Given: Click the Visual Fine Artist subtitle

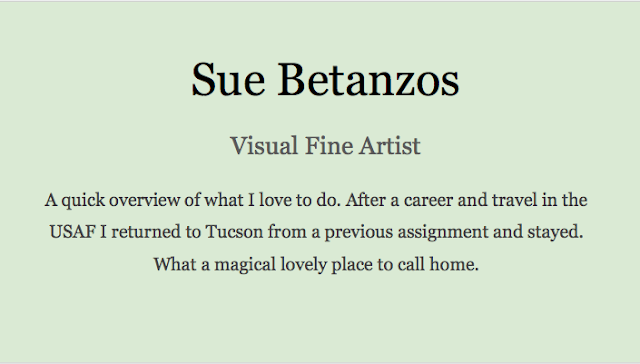Looking at the screenshot, I should coord(325,146).
